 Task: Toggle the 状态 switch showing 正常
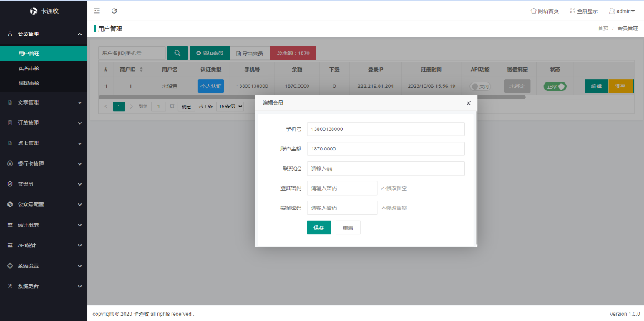coord(555,86)
